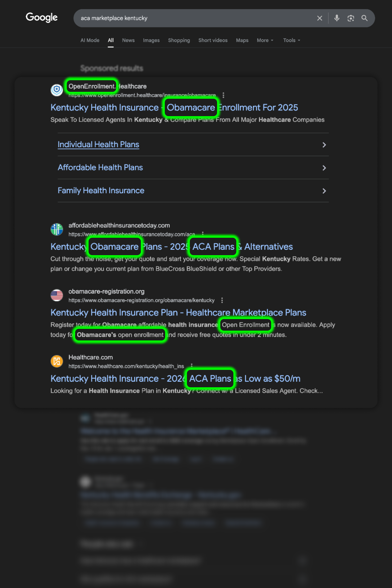The height and width of the screenshot is (588, 392).
Task: Switch to the News tab
Action: click(128, 40)
